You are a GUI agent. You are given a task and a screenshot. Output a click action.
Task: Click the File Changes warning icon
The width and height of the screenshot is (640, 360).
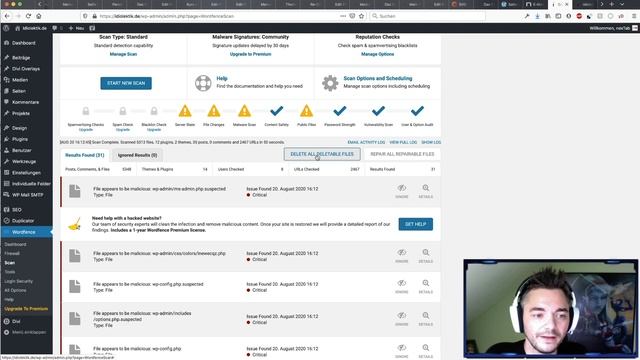pos(213,111)
